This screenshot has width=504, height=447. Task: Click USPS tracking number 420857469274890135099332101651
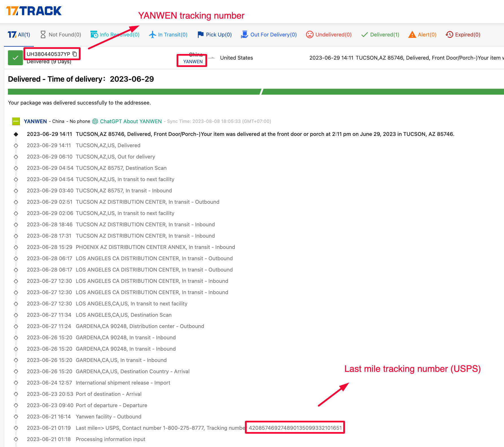click(x=295, y=428)
